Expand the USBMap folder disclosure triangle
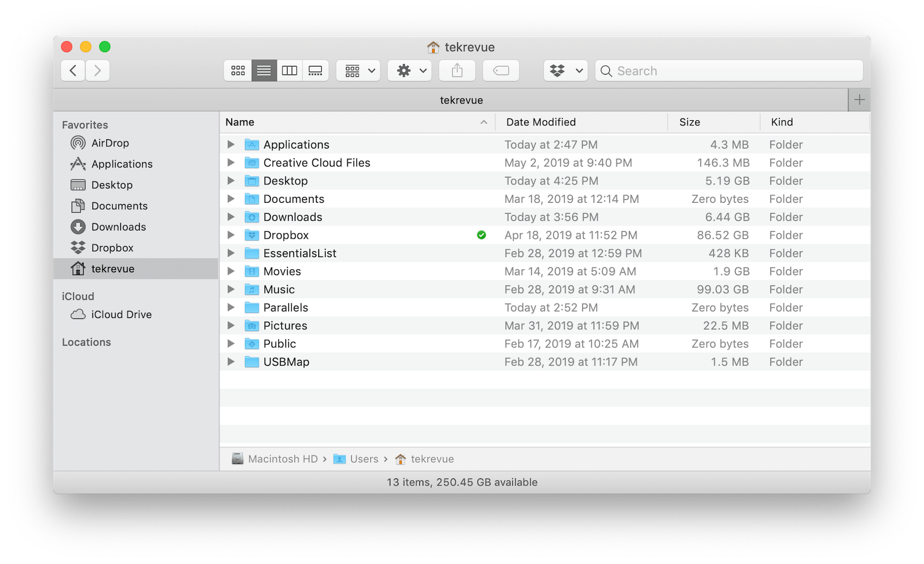This screenshot has width=924, height=564. [231, 362]
